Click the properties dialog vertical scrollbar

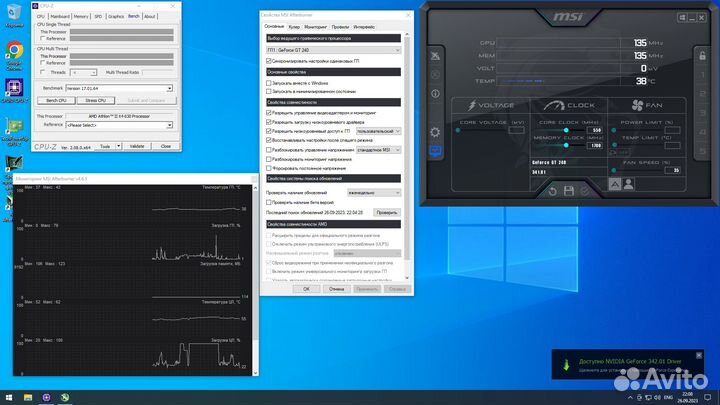406,156
